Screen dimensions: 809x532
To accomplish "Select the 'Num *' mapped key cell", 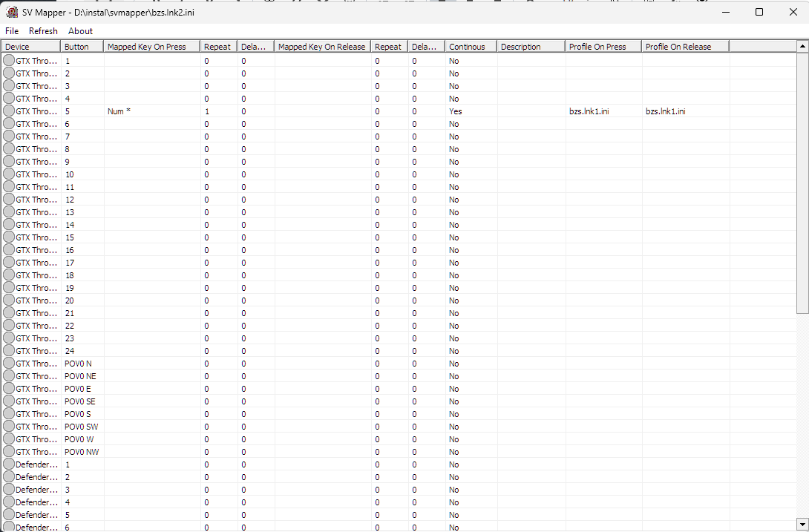I will 119,111.
